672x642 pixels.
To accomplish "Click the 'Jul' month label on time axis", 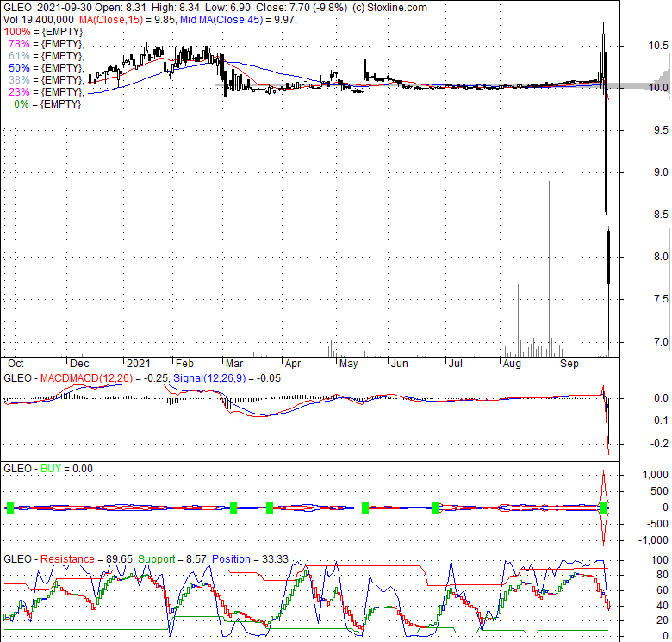I will click(456, 364).
